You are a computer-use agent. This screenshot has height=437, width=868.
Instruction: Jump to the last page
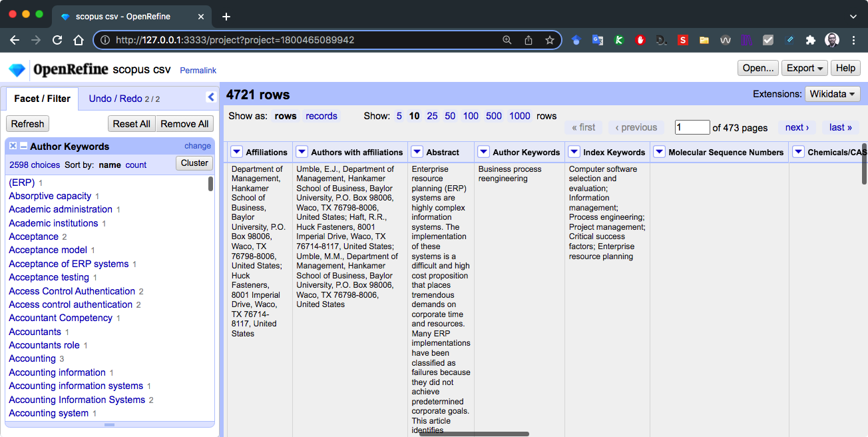pos(840,127)
